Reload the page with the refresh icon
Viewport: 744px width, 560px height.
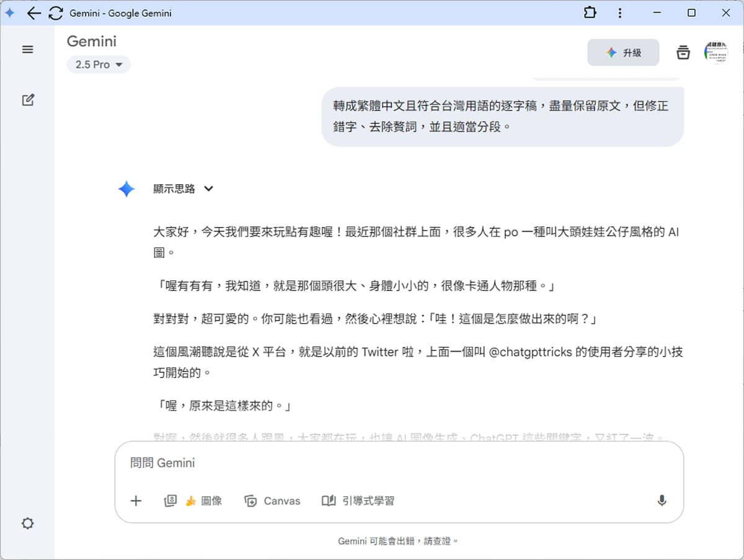click(56, 13)
